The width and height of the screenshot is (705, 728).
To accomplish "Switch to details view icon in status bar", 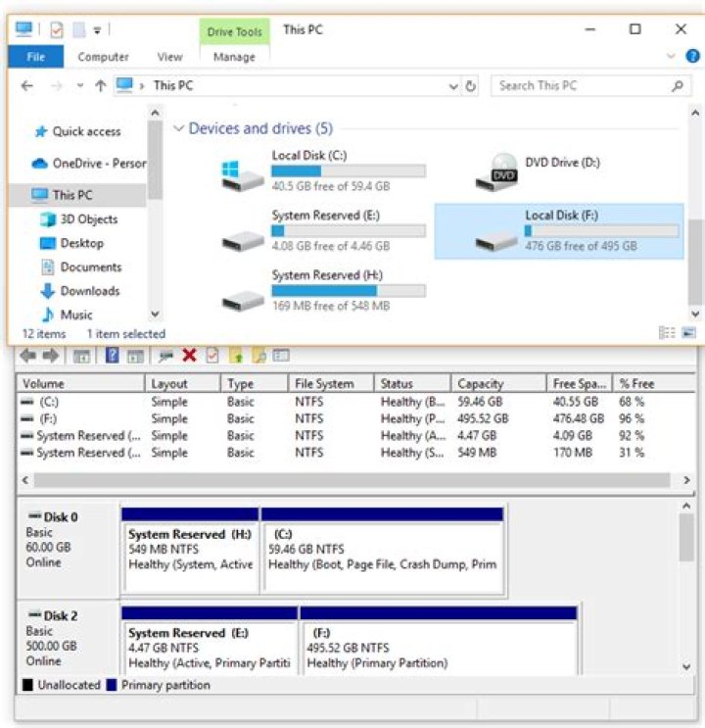I will (667, 332).
